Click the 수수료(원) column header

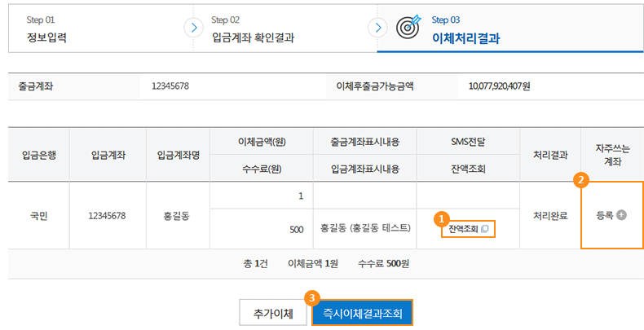(x=262, y=169)
